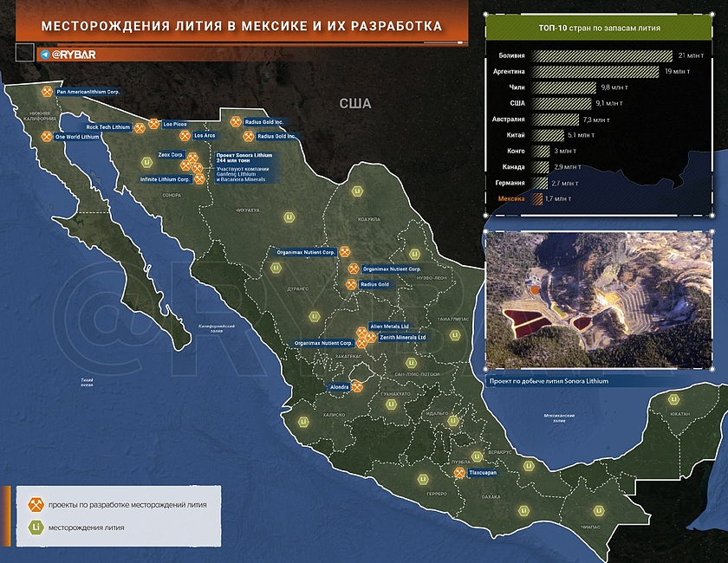Select the One World Lithium mining marker

point(47,137)
